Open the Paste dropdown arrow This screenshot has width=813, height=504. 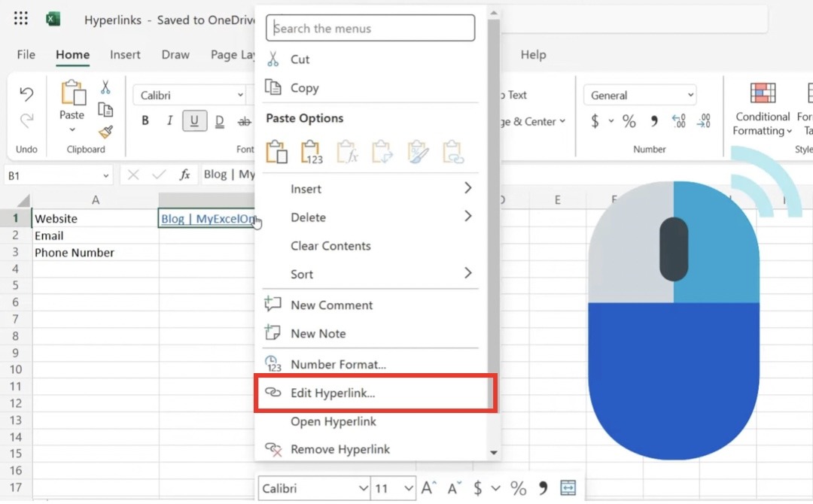click(x=72, y=129)
